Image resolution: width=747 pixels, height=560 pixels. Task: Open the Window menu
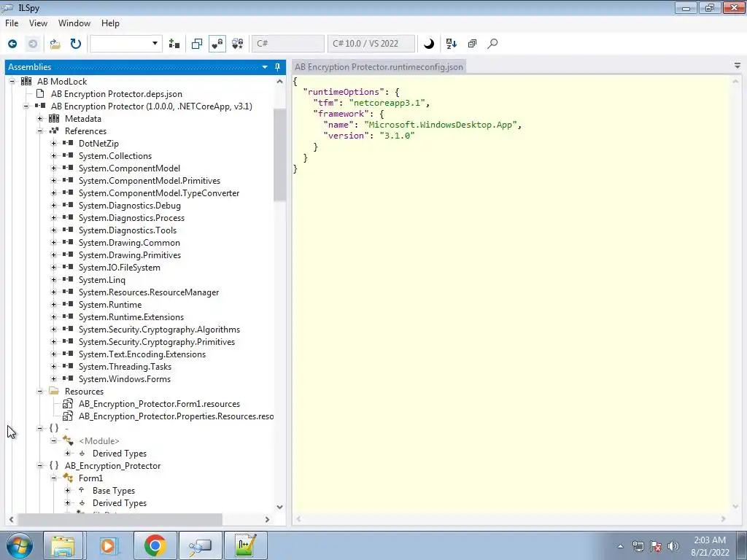(74, 23)
